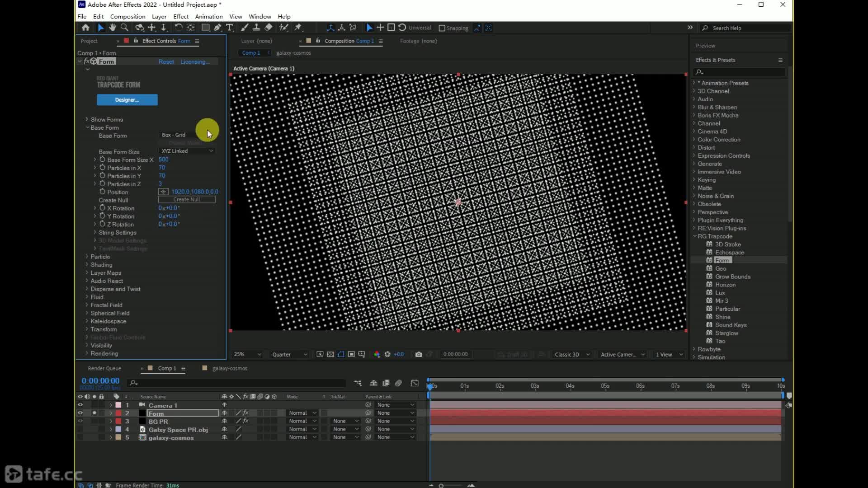Open the Animation menu
Viewport: 868px width, 488px height.
(x=209, y=16)
